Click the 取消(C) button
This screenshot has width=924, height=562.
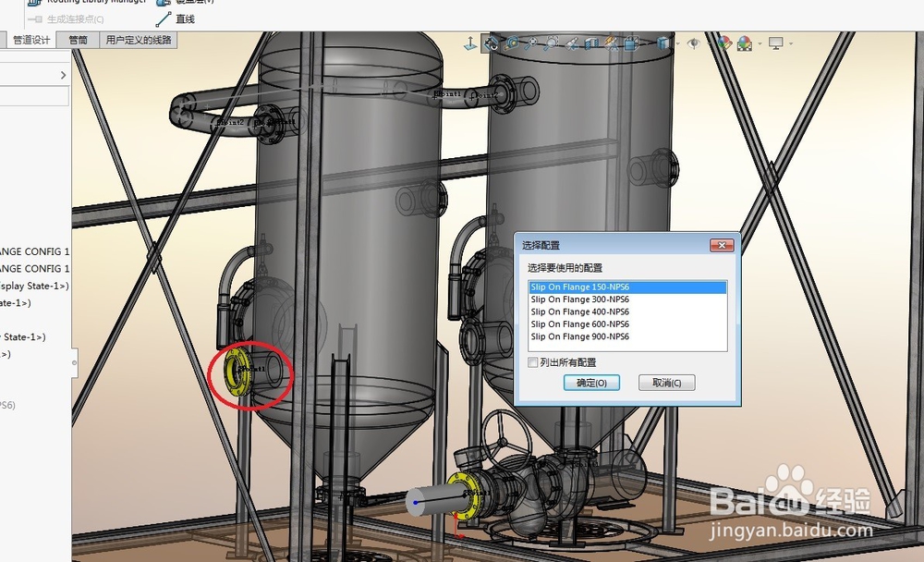[666, 383]
